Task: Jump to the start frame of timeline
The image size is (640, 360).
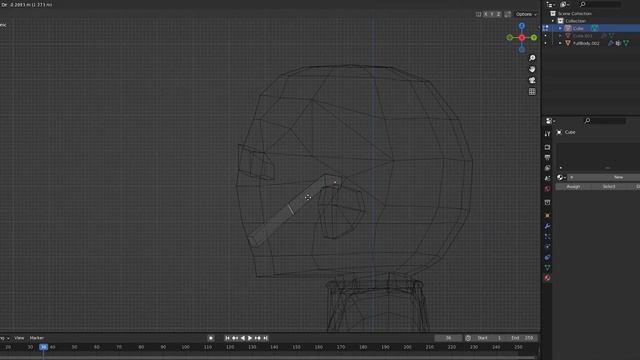Action: click(227, 338)
